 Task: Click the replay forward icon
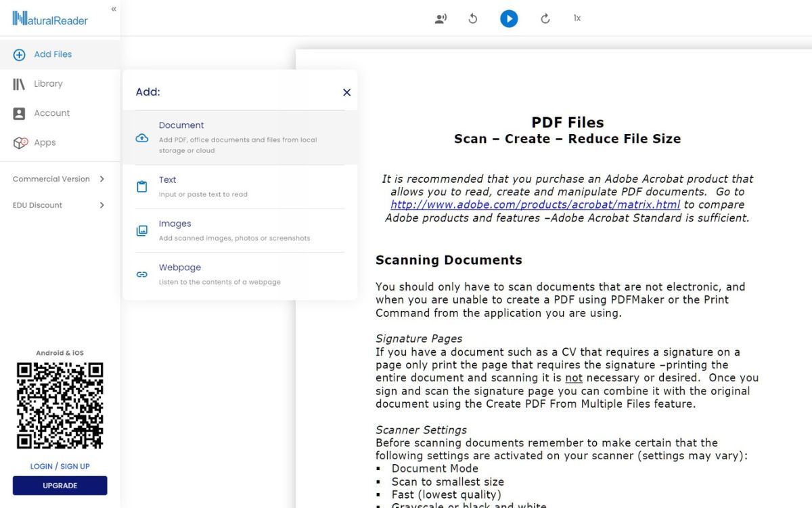tap(545, 18)
